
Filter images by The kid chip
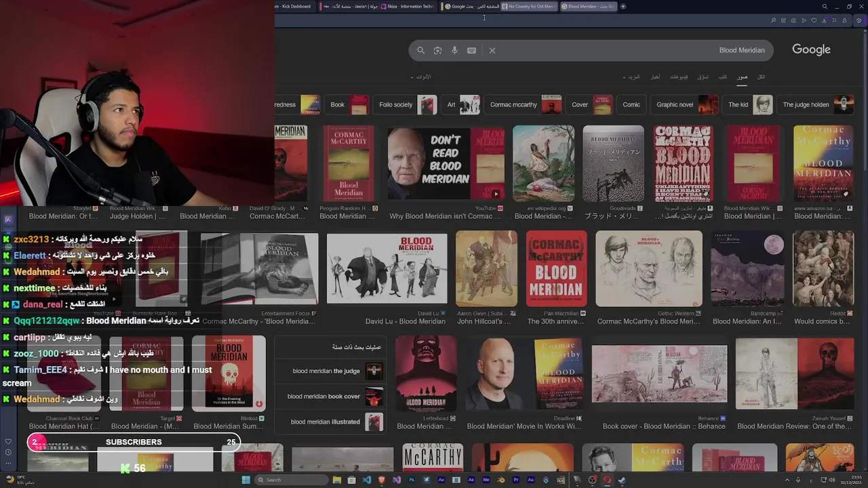click(x=749, y=105)
